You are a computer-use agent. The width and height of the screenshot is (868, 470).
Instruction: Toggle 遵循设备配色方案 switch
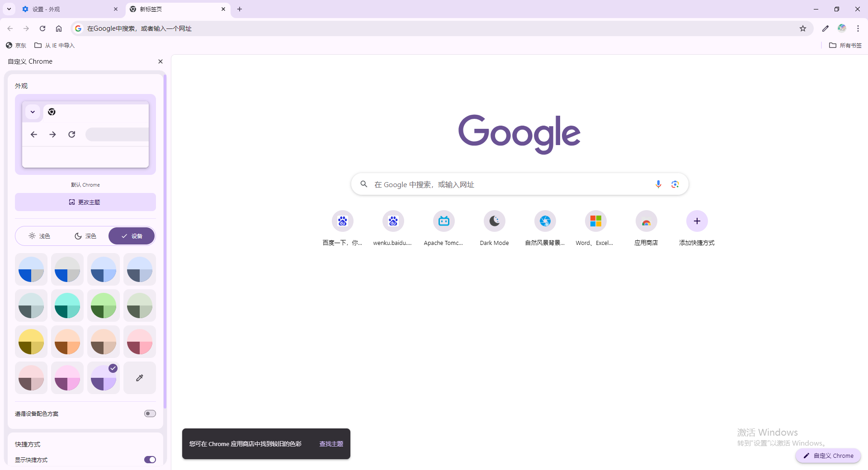click(150, 414)
